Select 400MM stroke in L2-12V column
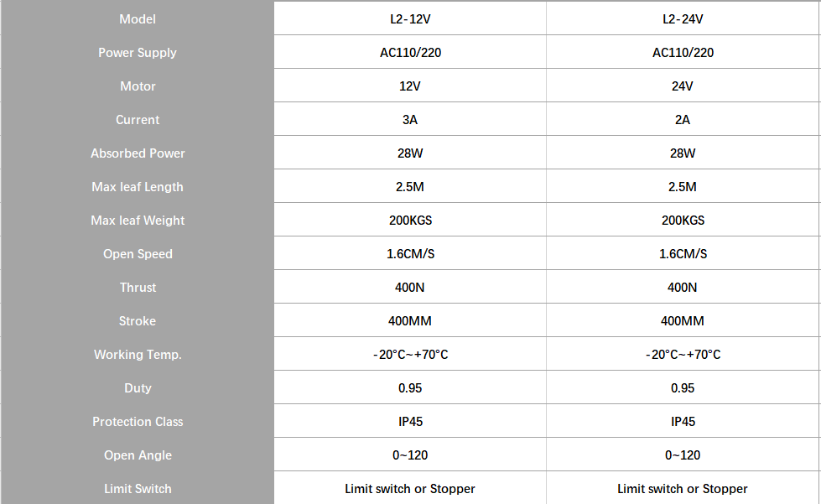The width and height of the screenshot is (821, 504). click(410, 320)
